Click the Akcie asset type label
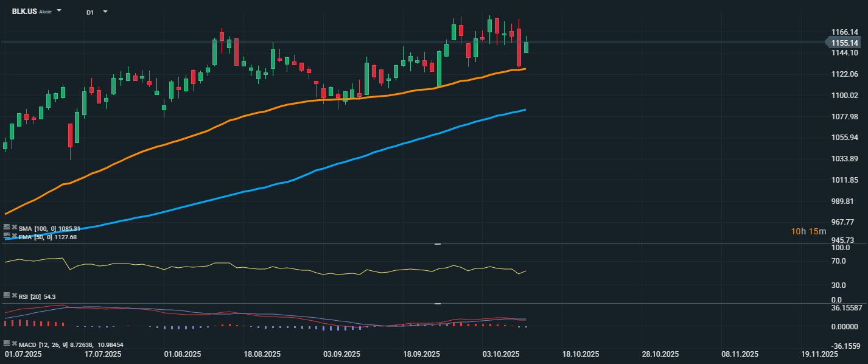868x364 pixels. coord(45,12)
